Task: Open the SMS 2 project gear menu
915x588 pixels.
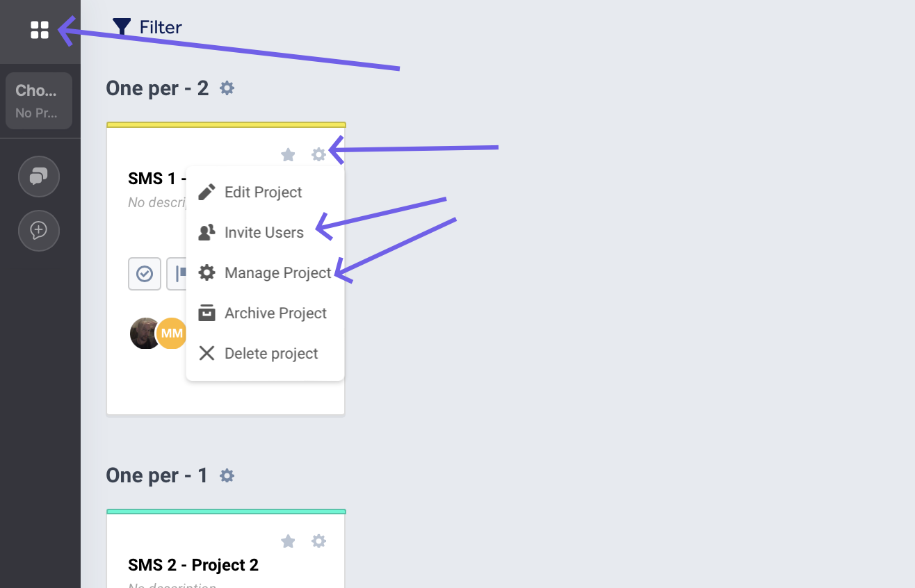Action: [x=318, y=541]
